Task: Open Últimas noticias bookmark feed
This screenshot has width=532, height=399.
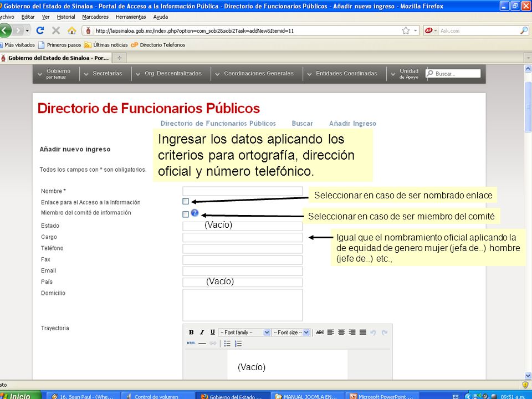Action: (106, 45)
